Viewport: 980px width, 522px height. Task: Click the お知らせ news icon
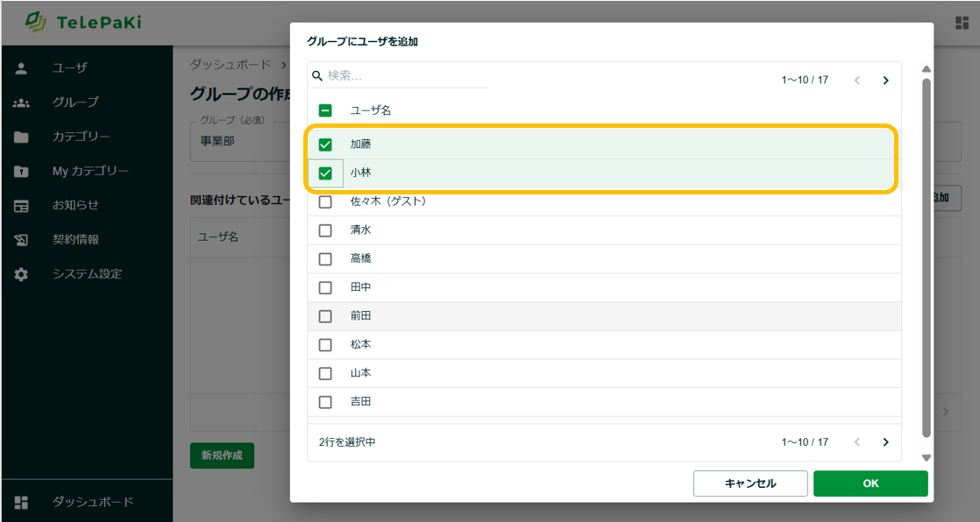[22, 206]
